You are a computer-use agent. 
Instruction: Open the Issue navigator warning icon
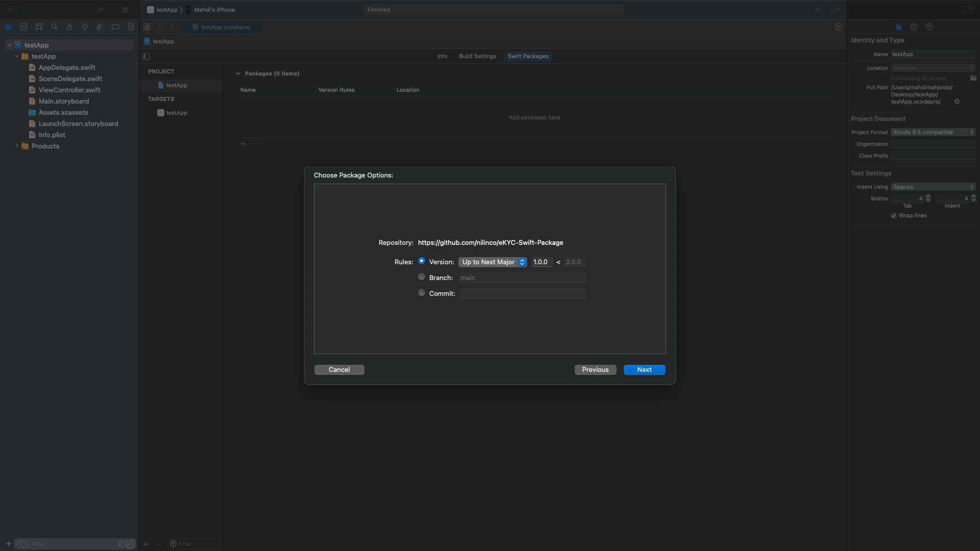(x=69, y=27)
